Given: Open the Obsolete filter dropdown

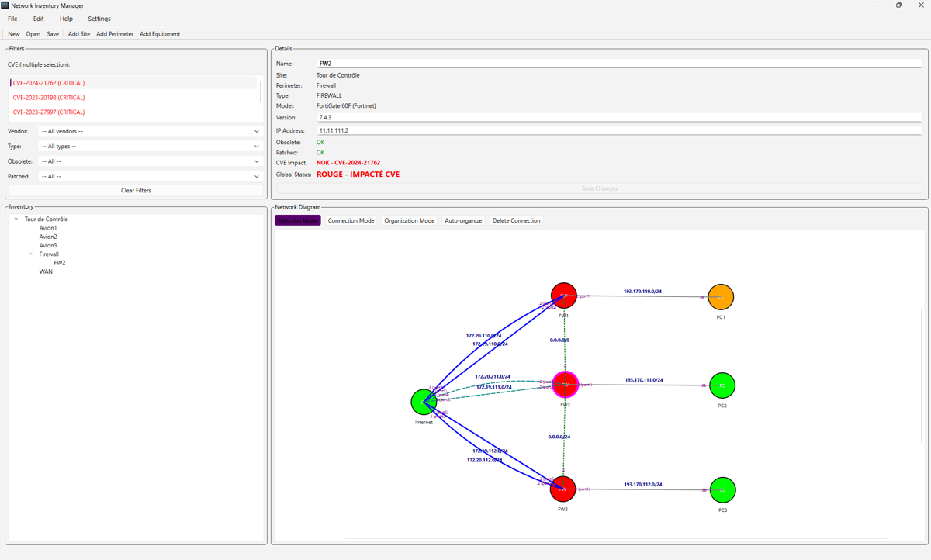Looking at the screenshot, I should point(151,161).
